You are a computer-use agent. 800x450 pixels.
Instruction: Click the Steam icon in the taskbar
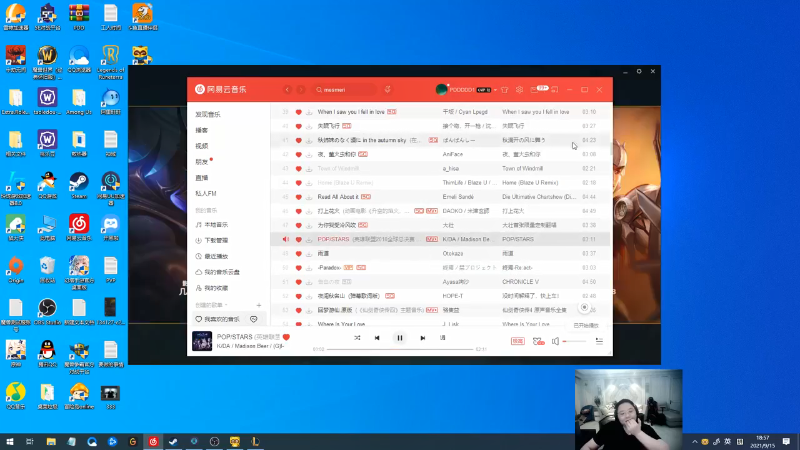[x=173, y=442]
